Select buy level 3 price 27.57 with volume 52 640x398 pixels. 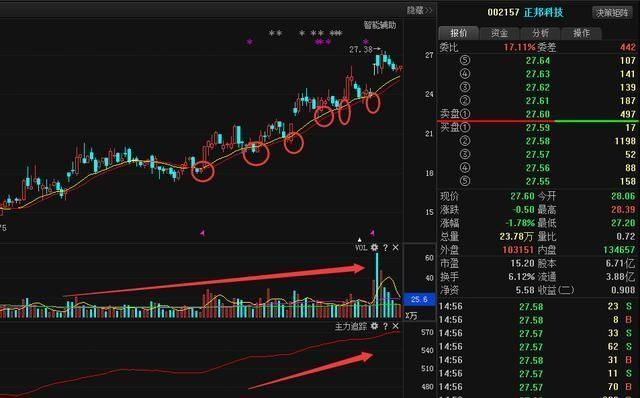point(538,155)
